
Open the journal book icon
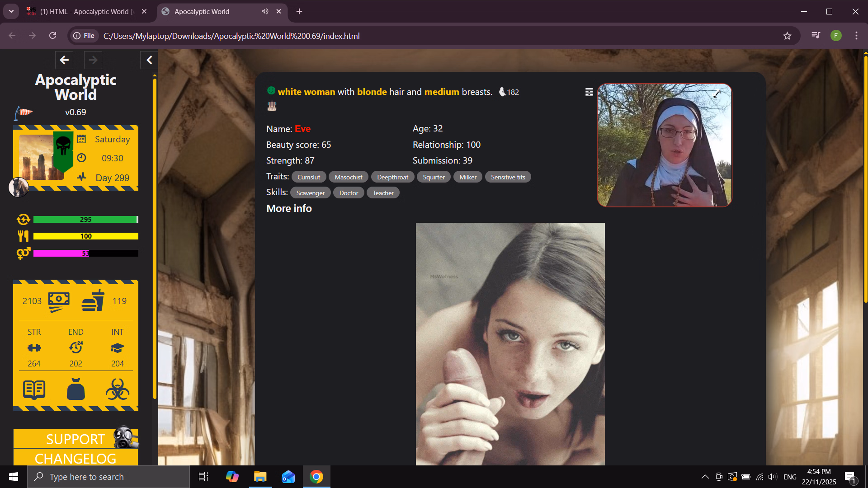(34, 389)
